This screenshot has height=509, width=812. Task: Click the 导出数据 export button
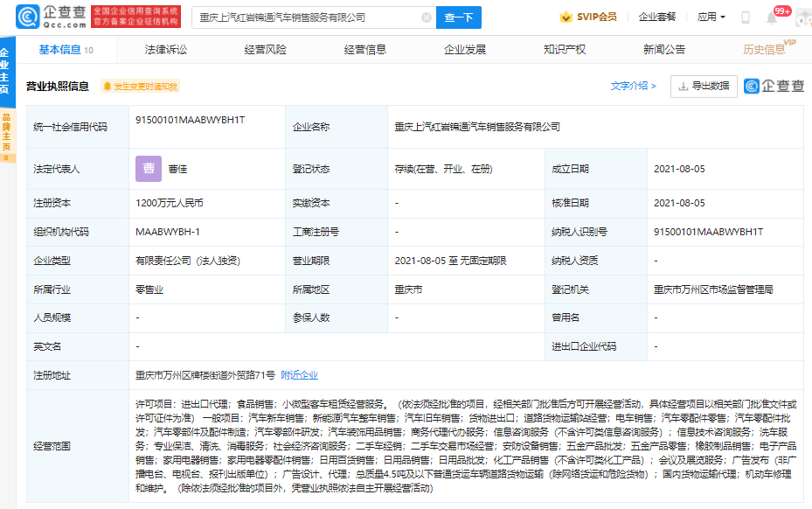pyautogui.click(x=704, y=86)
